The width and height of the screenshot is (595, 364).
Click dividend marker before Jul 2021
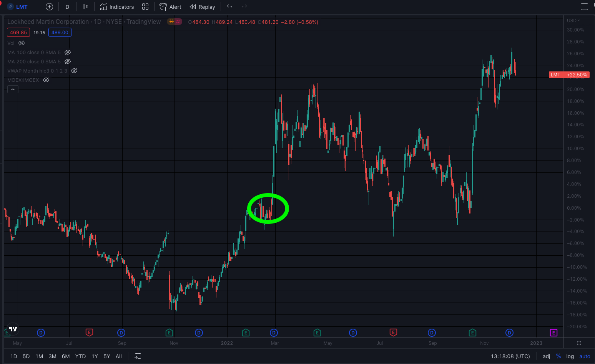[x=41, y=333]
